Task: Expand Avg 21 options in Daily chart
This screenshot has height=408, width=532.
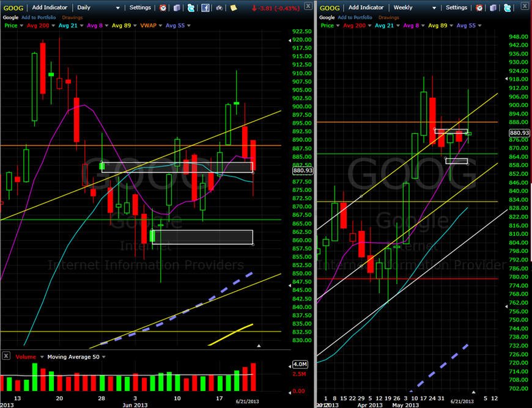Action: [x=81, y=26]
